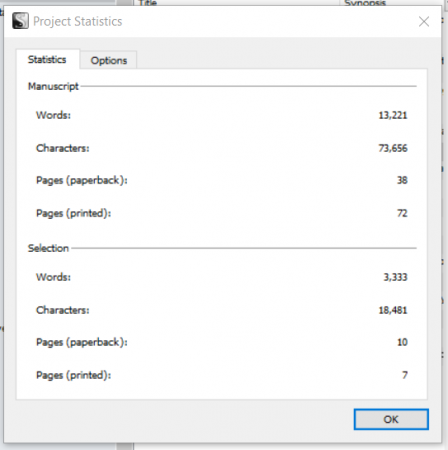Confirm the dialog with the OK button
The width and height of the screenshot is (448, 450).
(x=391, y=419)
